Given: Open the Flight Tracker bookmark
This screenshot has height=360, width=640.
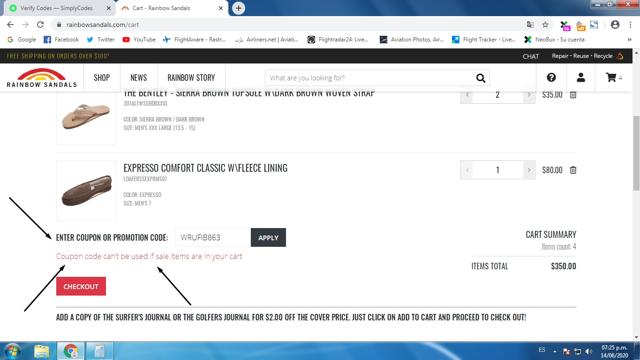Looking at the screenshot, I should (484, 40).
